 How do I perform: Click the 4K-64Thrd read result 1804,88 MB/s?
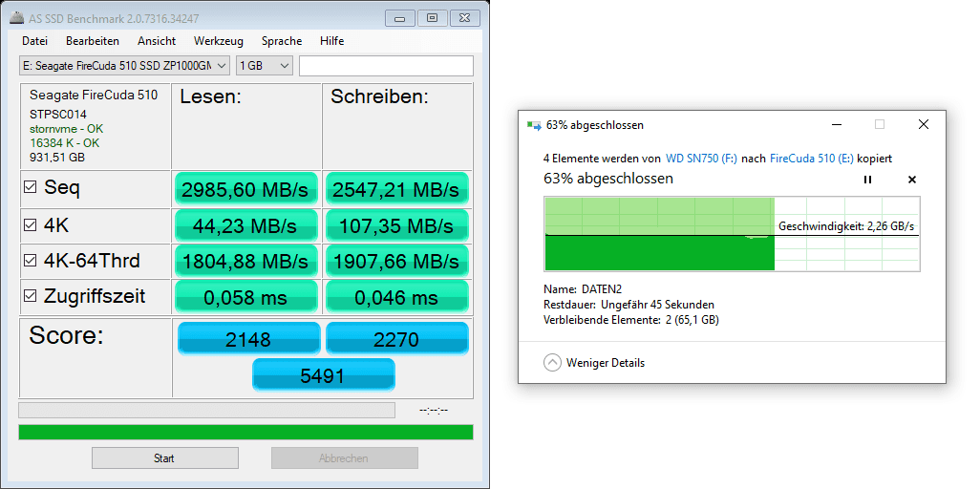pos(246,262)
